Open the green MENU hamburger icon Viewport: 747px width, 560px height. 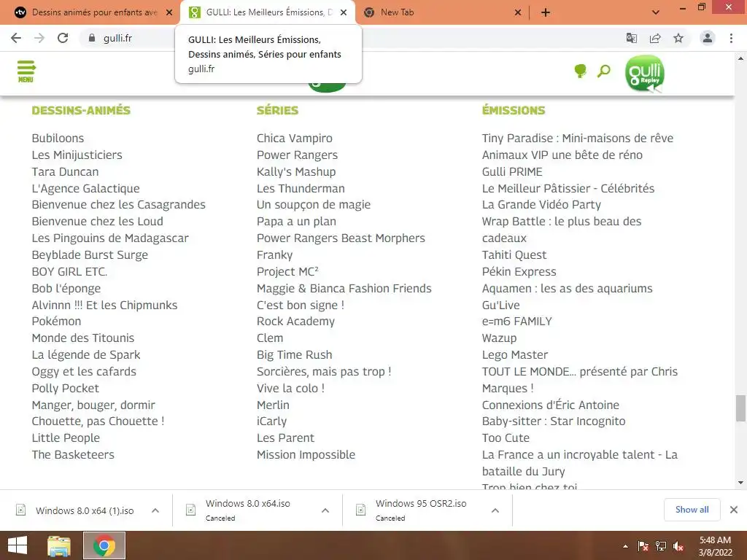pos(26,71)
